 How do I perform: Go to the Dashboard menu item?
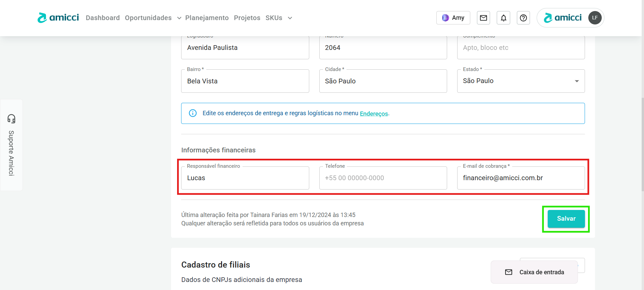[x=103, y=18]
